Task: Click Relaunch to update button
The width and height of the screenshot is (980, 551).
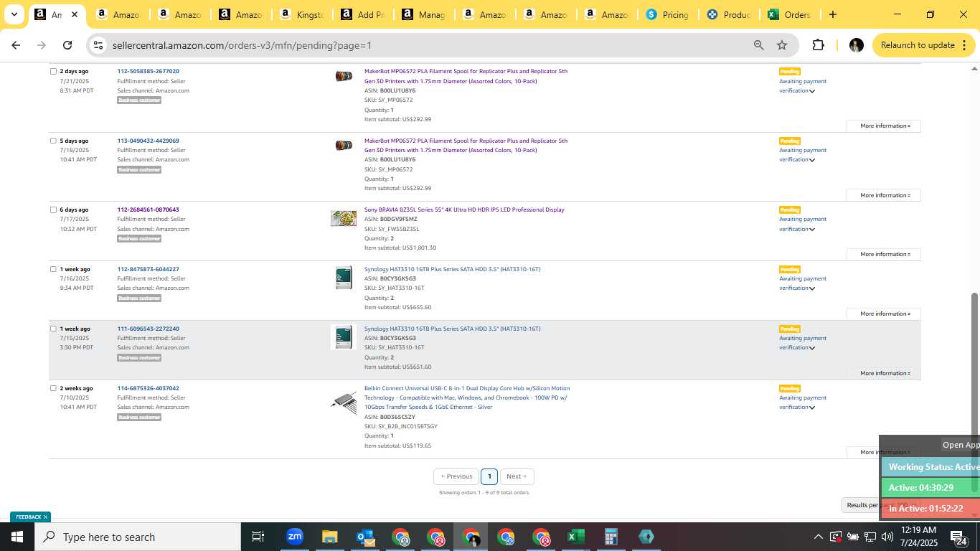Action: click(924, 45)
